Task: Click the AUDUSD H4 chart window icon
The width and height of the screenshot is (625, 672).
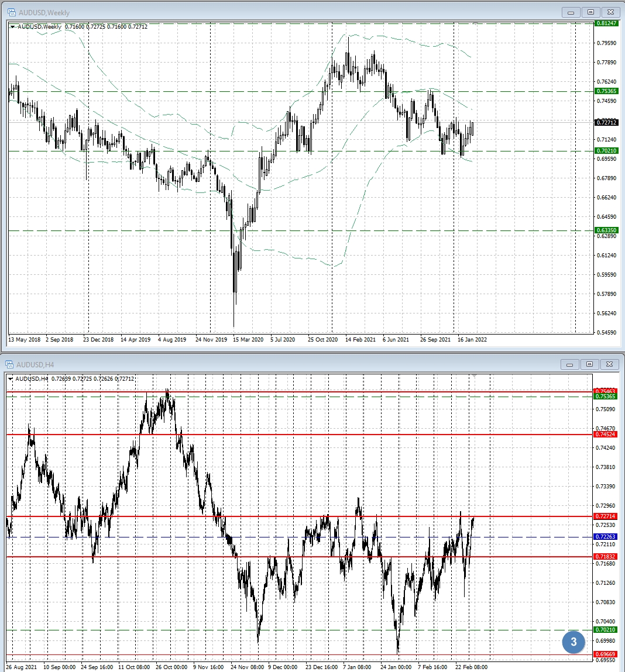Action: click(10, 364)
